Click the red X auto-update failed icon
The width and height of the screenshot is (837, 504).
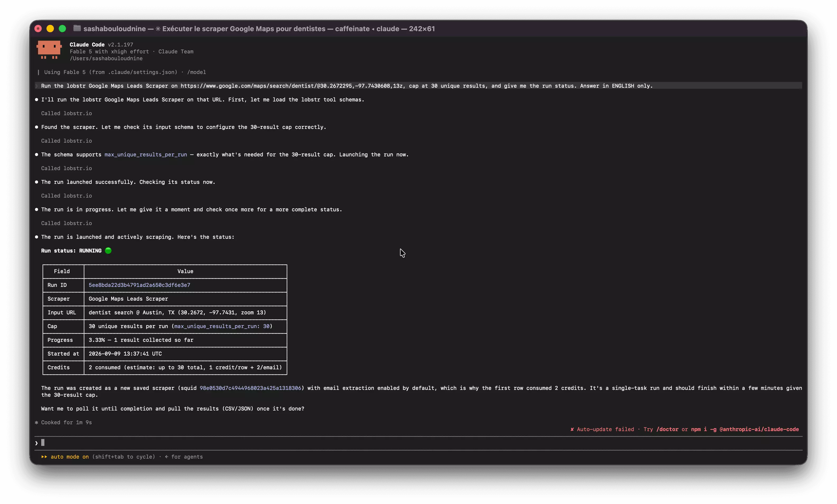[572, 429]
